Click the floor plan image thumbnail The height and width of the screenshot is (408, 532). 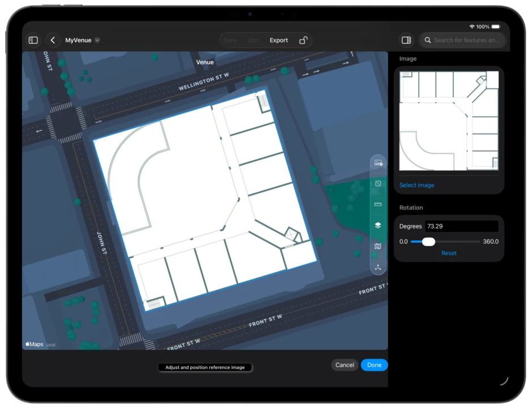pyautogui.click(x=449, y=121)
